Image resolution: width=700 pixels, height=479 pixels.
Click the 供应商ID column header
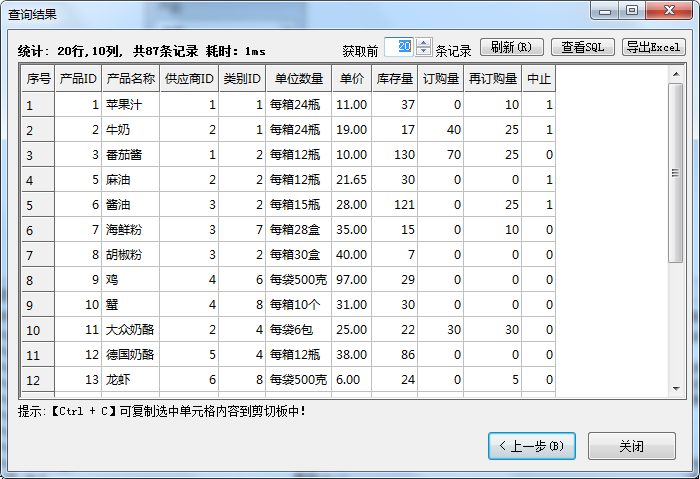189,79
